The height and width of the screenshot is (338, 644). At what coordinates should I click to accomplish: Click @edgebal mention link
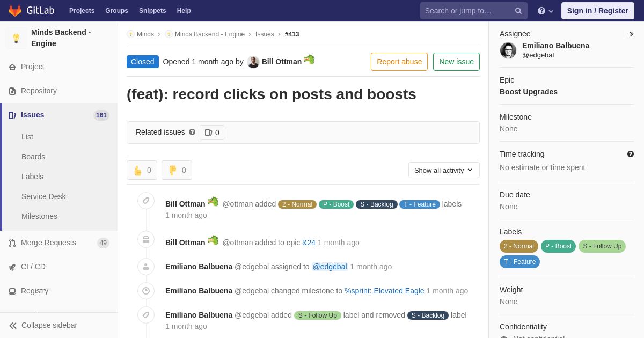tap(330, 267)
